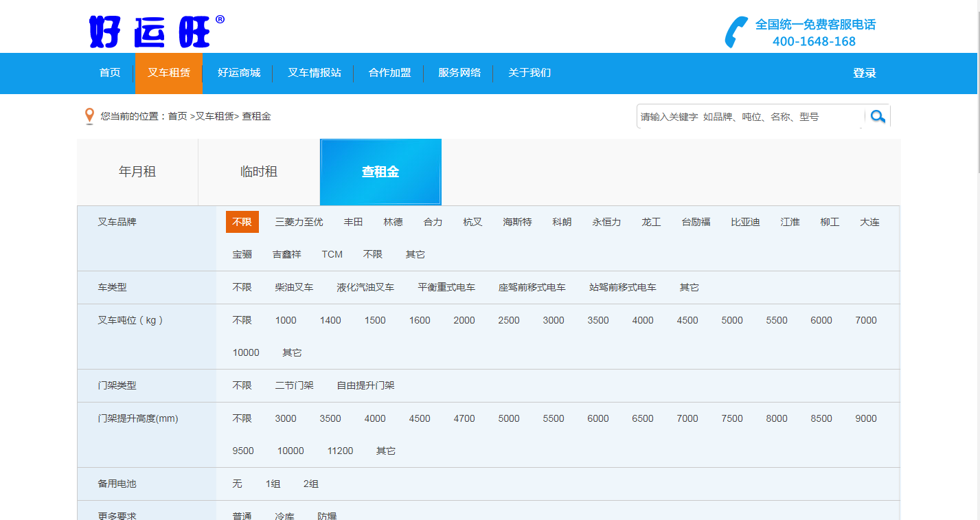Click the 好运旺 logo

(x=157, y=32)
